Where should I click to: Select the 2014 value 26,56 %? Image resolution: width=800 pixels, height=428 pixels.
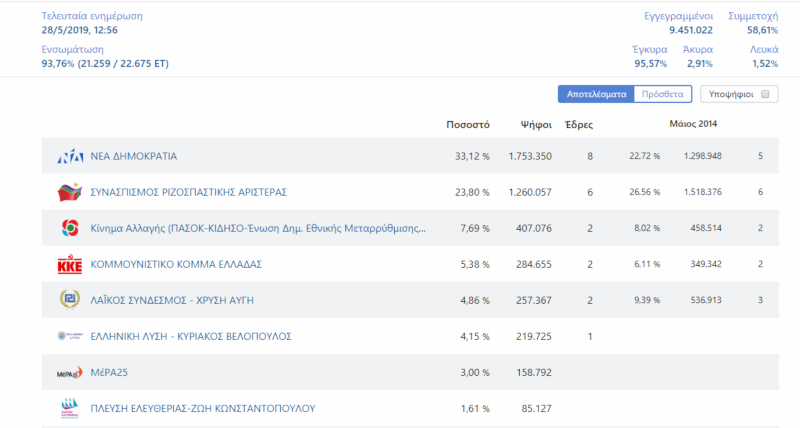tap(644, 192)
